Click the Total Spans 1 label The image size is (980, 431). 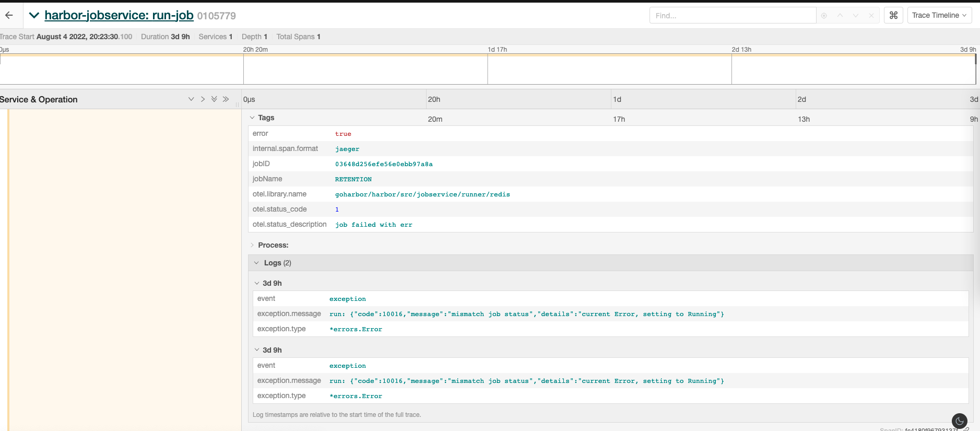point(299,37)
